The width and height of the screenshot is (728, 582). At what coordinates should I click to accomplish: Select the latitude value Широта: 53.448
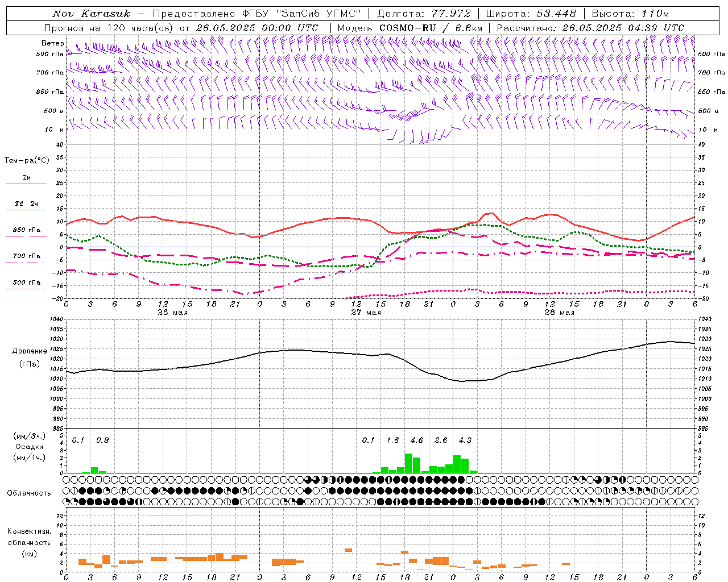point(531,14)
